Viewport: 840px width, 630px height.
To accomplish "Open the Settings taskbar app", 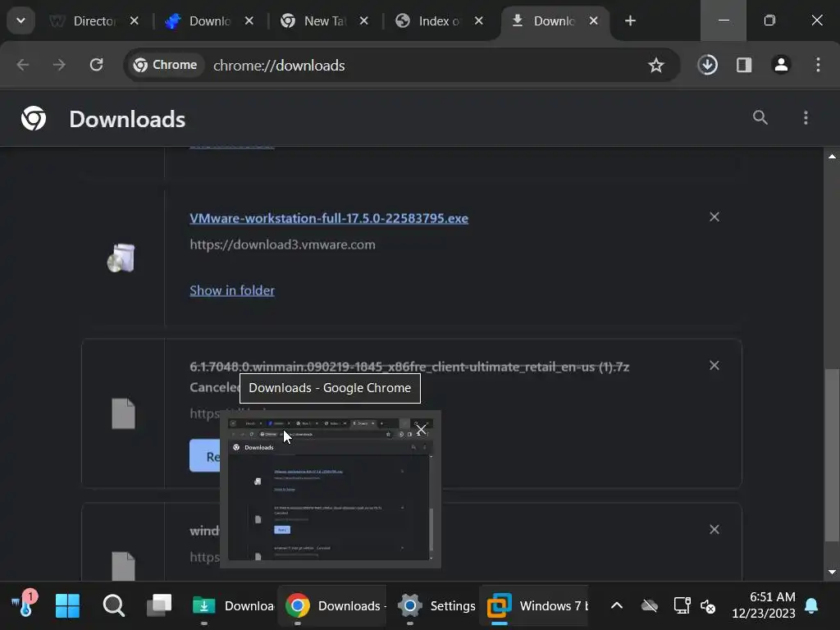I will coord(436,606).
